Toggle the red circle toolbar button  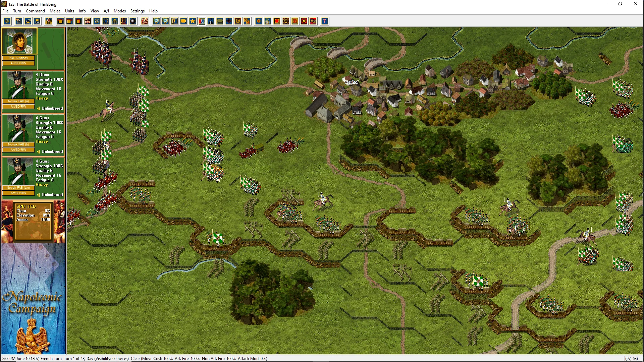click(277, 21)
